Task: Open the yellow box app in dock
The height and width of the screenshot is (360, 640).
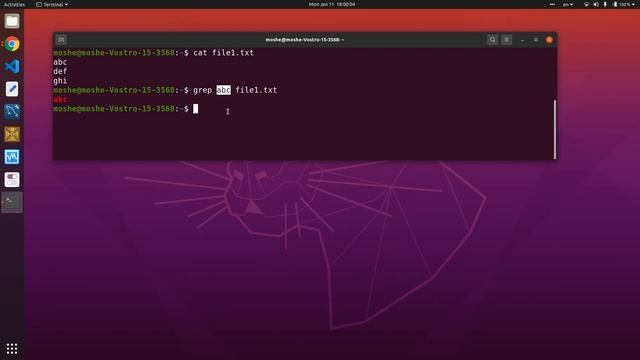Action: point(12,134)
